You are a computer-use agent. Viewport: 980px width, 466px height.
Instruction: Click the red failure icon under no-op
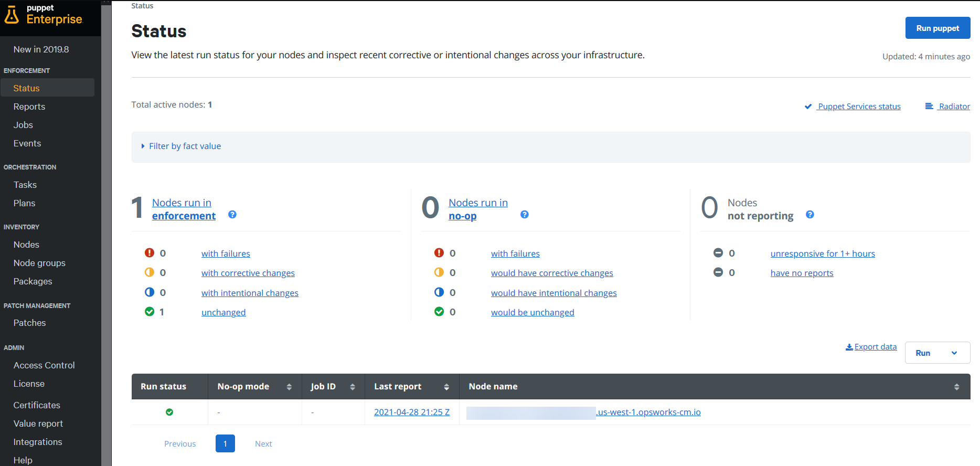pyautogui.click(x=439, y=253)
